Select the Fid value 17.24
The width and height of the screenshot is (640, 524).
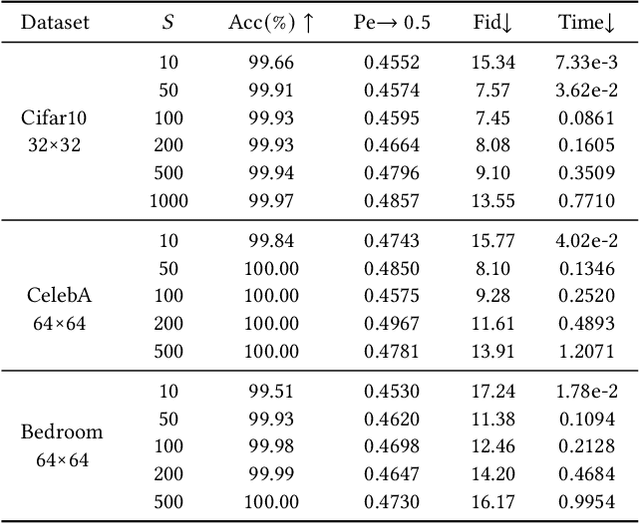492,390
